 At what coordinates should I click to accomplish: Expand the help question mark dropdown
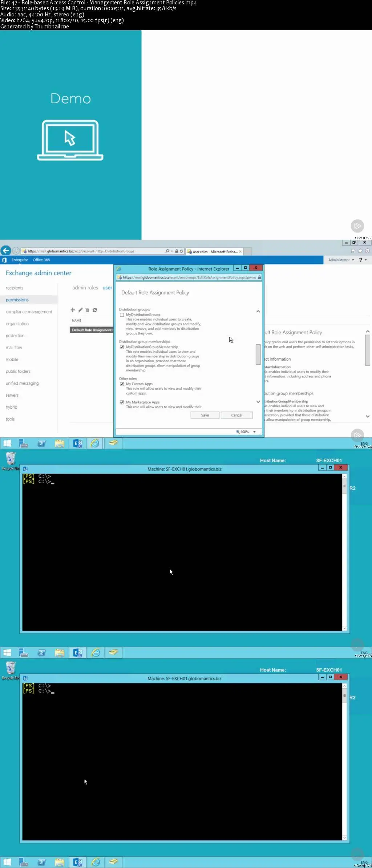[x=363, y=260]
